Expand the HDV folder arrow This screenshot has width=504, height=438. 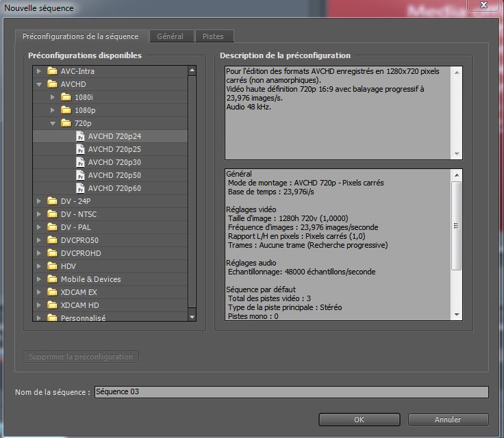click(x=39, y=266)
